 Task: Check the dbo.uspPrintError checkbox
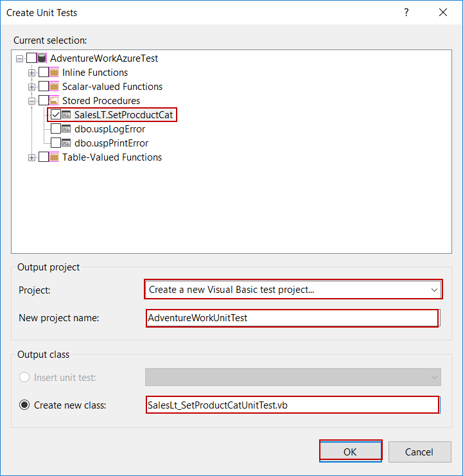click(x=56, y=143)
